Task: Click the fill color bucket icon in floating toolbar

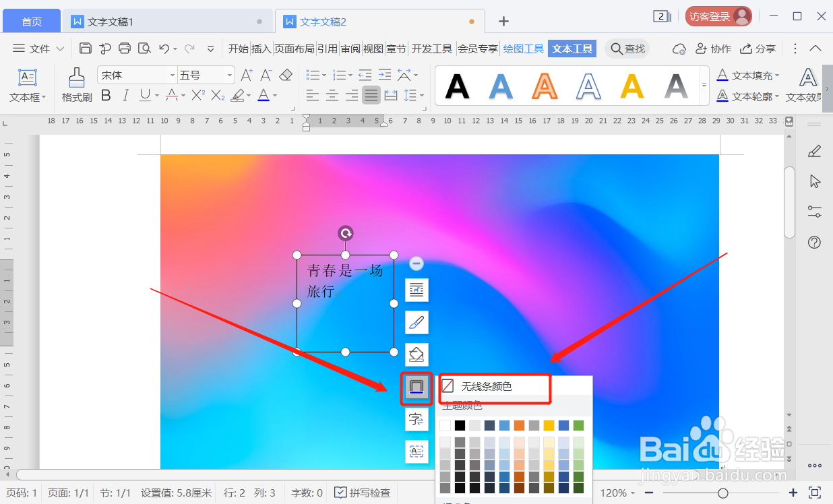Action: 416,354
